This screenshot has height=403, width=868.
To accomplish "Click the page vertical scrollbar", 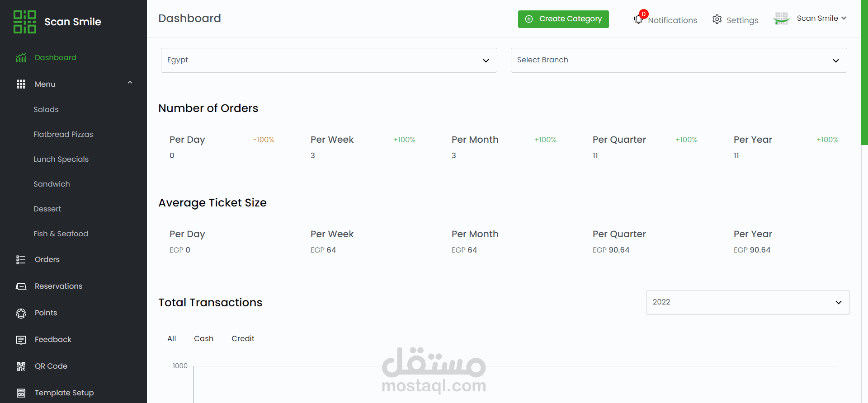I will coord(864,72).
